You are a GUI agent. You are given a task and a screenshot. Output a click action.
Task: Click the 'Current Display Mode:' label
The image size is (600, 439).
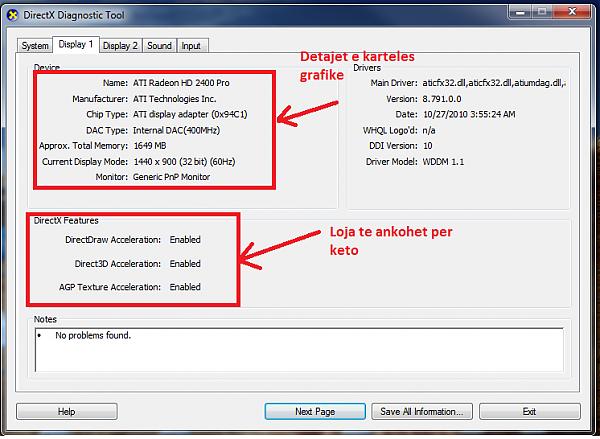(x=85, y=162)
